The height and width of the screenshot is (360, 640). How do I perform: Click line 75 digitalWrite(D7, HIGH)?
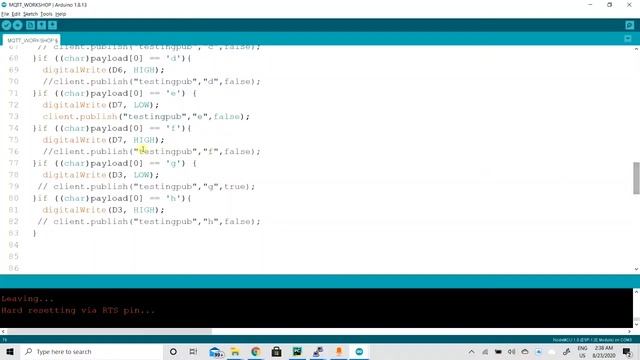click(103, 140)
